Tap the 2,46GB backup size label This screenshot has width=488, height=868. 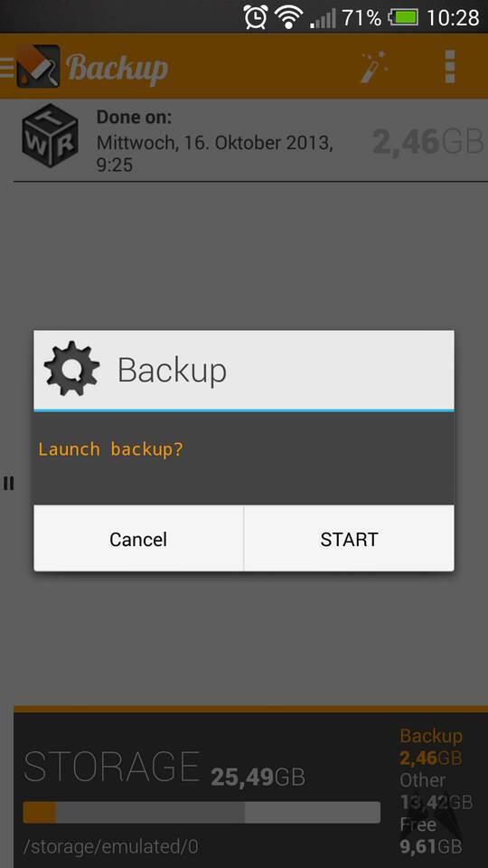tap(427, 142)
